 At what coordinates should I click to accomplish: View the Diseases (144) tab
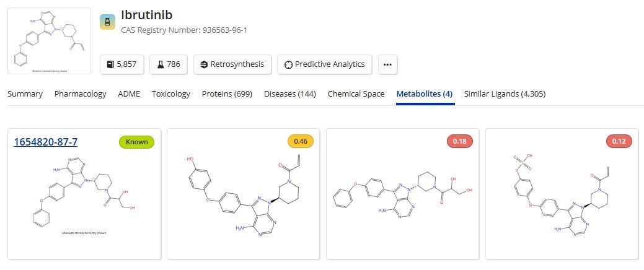click(x=289, y=94)
